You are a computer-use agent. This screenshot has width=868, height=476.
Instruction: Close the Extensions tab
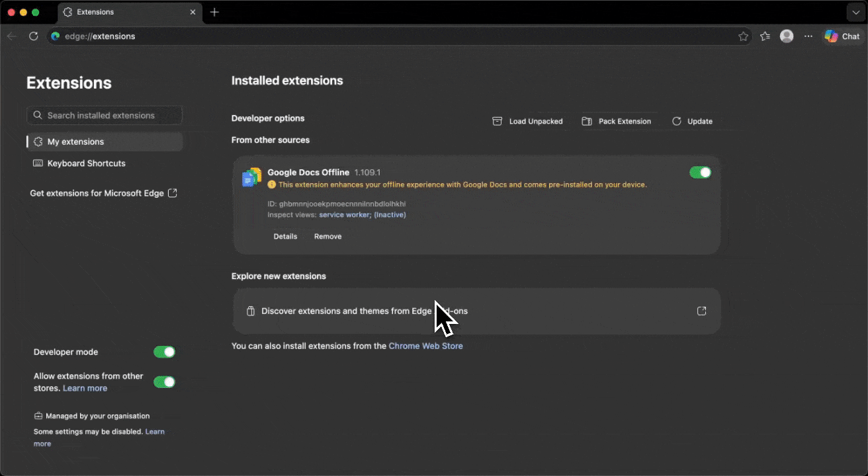pos(193,12)
